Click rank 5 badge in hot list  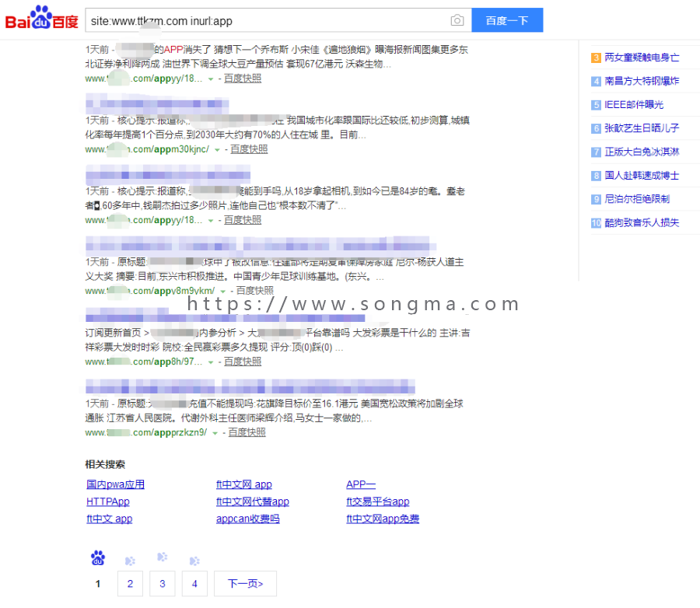click(596, 105)
